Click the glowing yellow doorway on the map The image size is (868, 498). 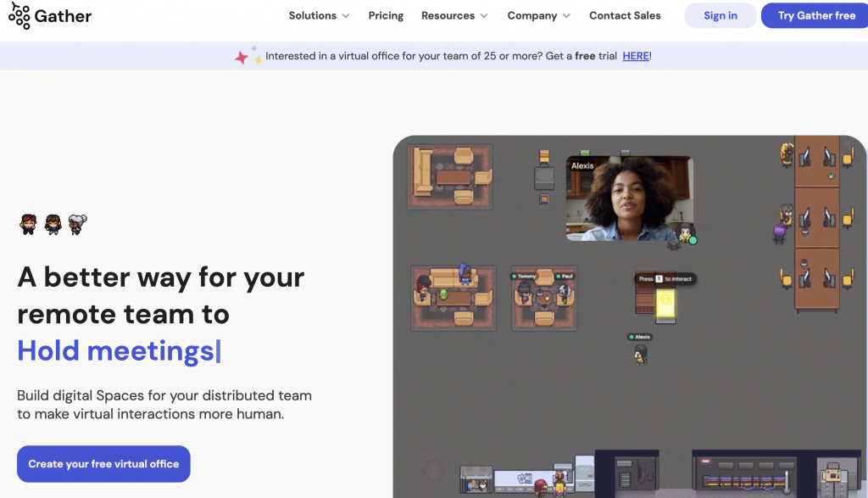click(x=665, y=304)
